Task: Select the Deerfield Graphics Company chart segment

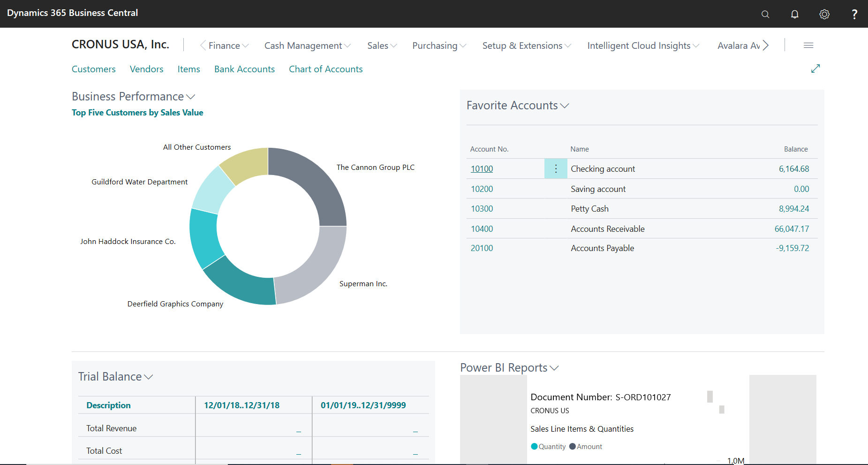Action: pos(244,283)
